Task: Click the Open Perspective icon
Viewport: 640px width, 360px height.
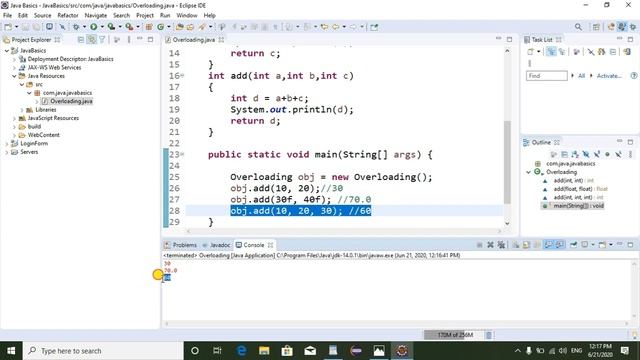Action: click(596, 27)
